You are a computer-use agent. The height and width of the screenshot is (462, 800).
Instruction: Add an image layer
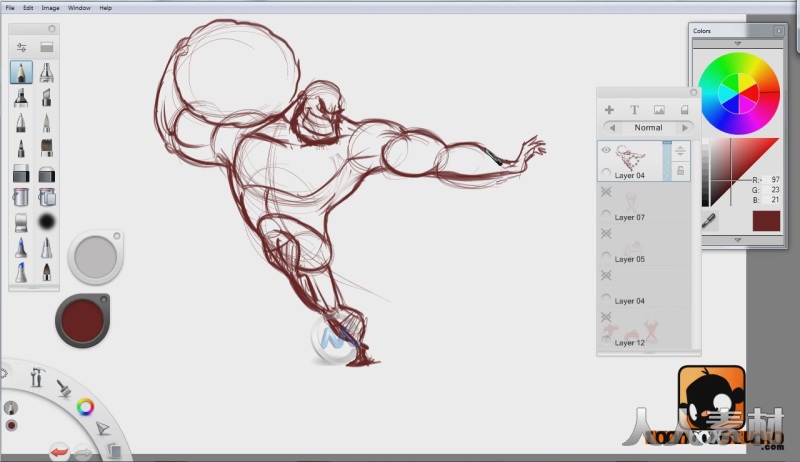pyautogui.click(x=659, y=110)
